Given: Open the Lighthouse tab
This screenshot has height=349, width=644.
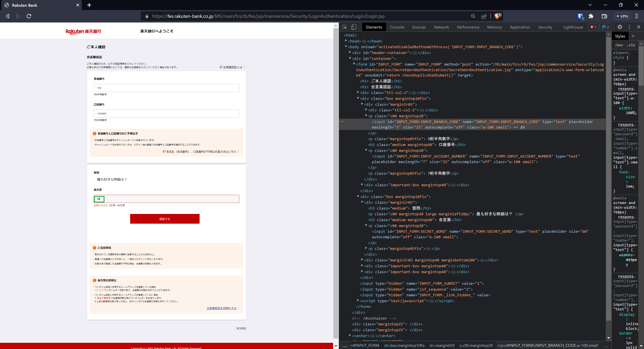Looking at the screenshot, I should pyautogui.click(x=573, y=27).
